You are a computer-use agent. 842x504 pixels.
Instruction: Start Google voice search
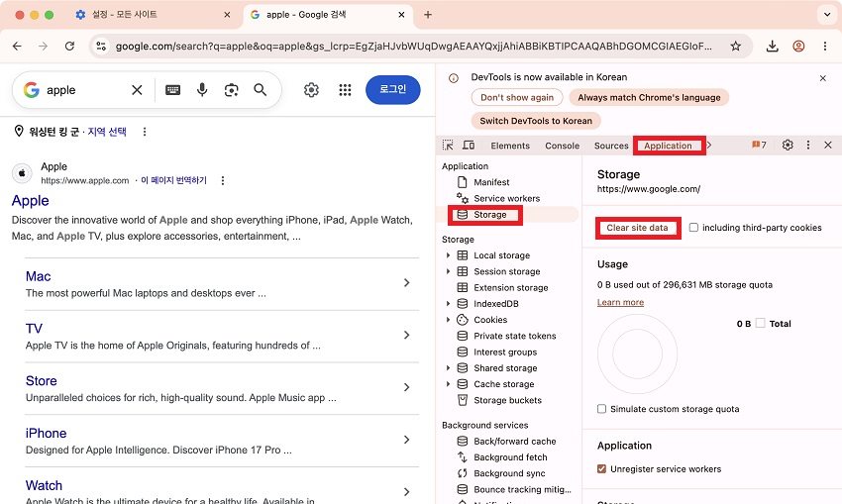pos(202,90)
